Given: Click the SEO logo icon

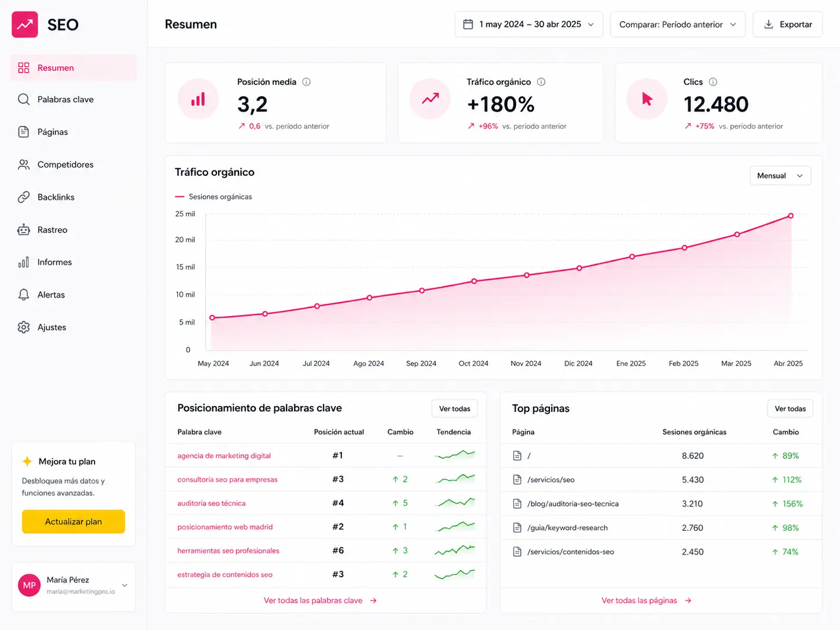Looking at the screenshot, I should [x=25, y=24].
